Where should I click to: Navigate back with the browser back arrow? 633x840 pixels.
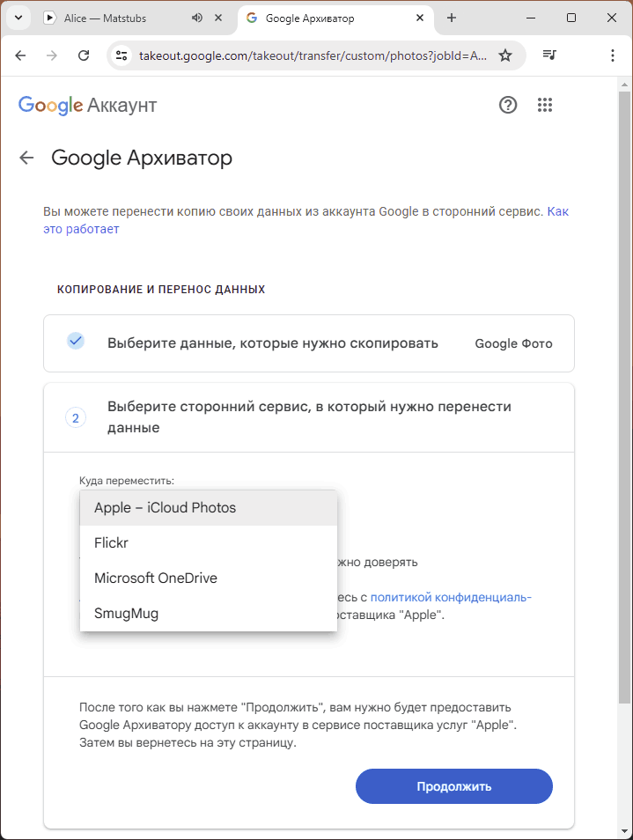pos(20,55)
